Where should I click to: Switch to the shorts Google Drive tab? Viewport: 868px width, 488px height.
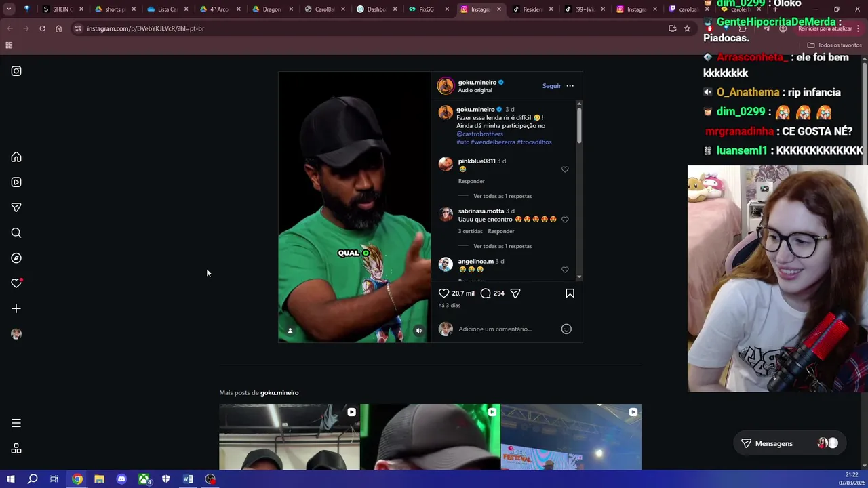[x=114, y=9]
